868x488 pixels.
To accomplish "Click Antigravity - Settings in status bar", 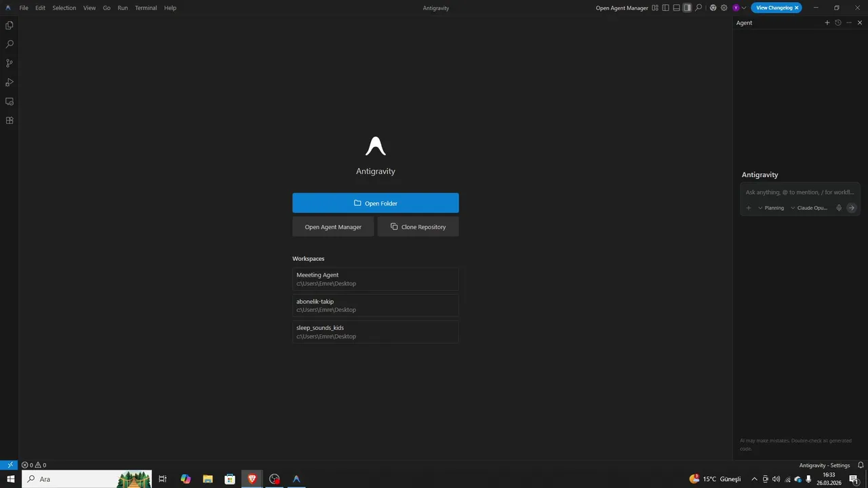I will point(825,465).
